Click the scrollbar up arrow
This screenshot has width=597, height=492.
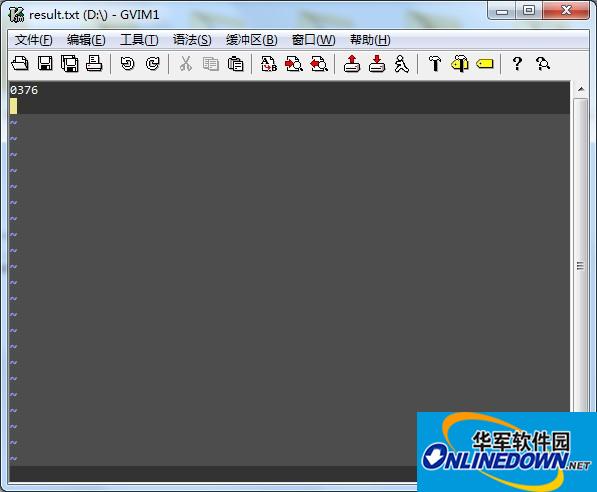pos(581,89)
